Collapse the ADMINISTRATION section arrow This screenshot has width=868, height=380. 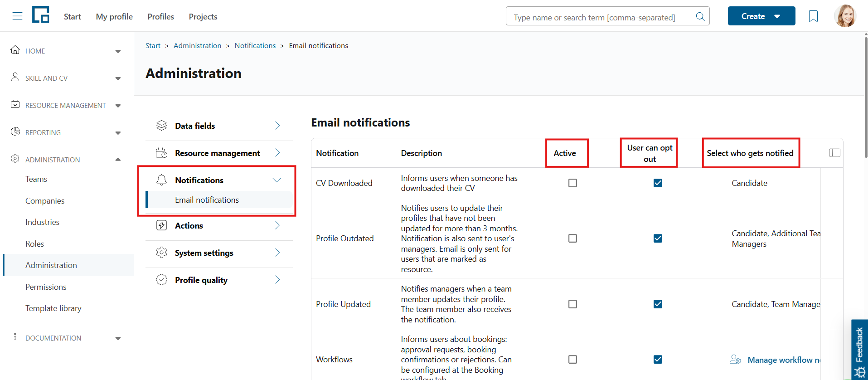click(x=118, y=160)
